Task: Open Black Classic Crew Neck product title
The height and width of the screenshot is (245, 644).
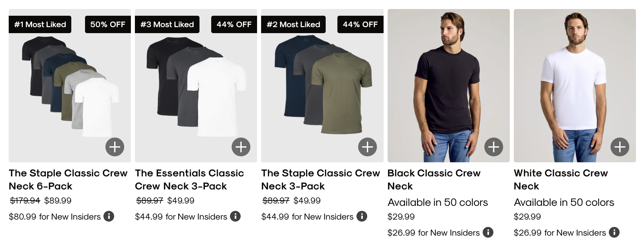Action: [434, 179]
